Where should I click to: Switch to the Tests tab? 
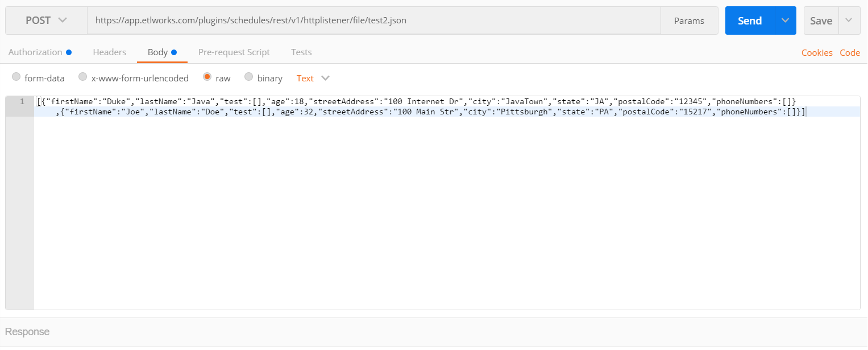click(x=301, y=52)
